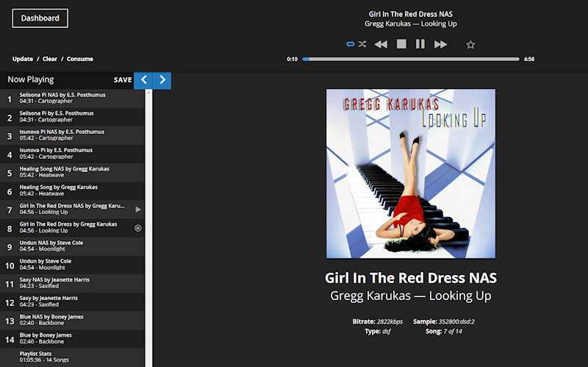Click the Playlist Stats row
This screenshot has width=588, height=367.
72,357
